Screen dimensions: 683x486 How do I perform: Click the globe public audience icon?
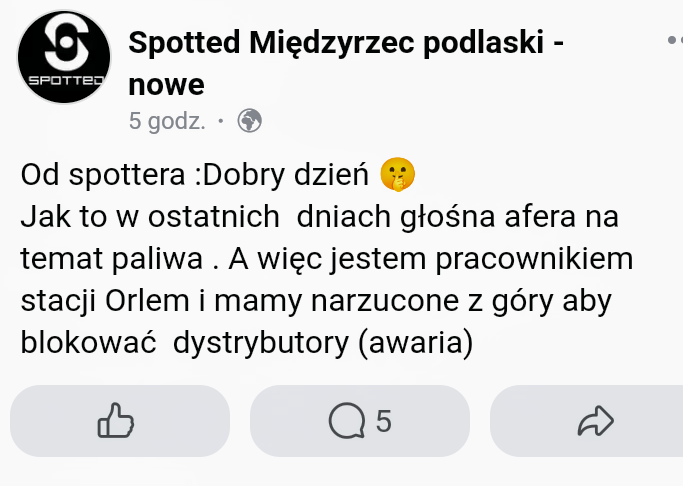point(249,122)
